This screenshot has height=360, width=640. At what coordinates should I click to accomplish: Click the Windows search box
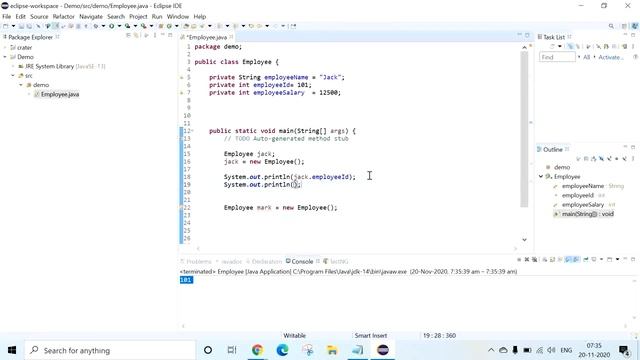coord(110,350)
